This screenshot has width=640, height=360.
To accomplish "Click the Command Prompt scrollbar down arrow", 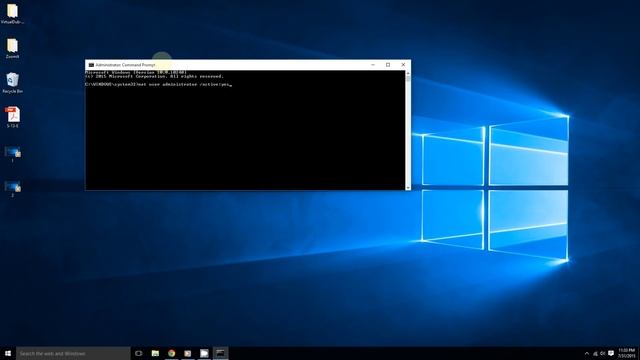I will 408,187.
